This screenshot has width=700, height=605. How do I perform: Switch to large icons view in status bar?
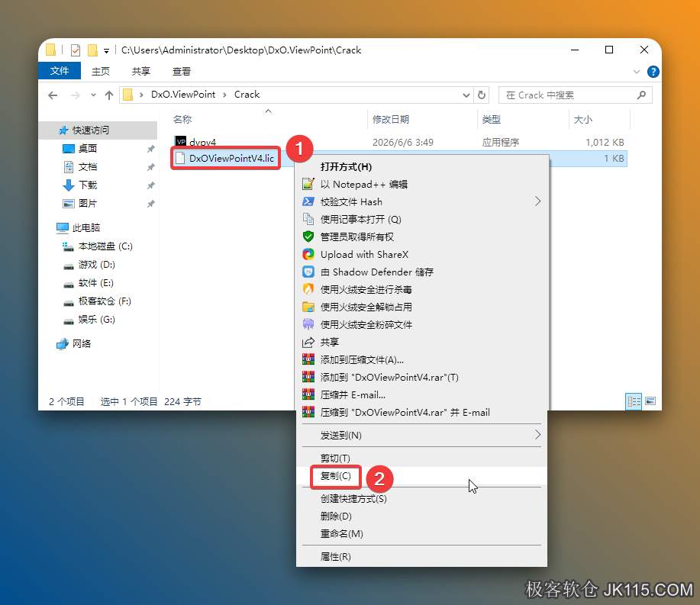pos(650,401)
